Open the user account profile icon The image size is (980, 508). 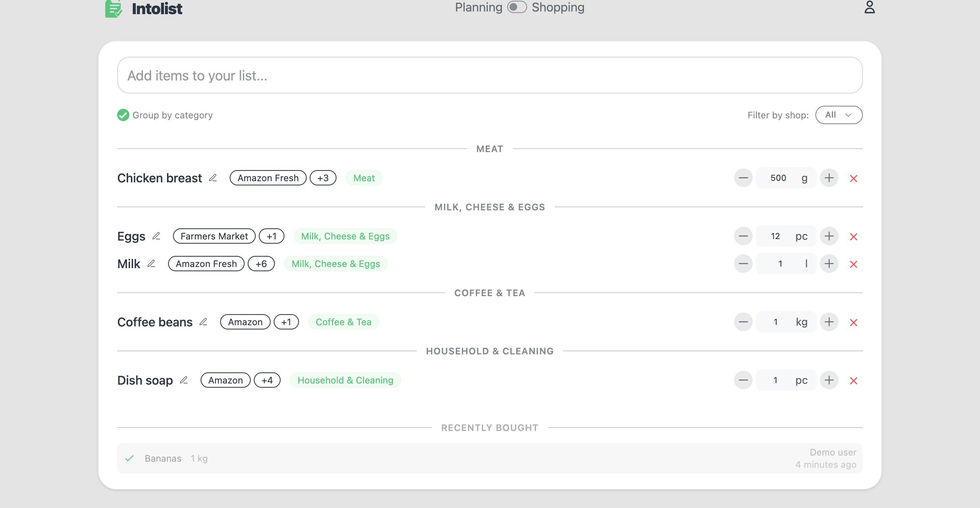coord(869,7)
